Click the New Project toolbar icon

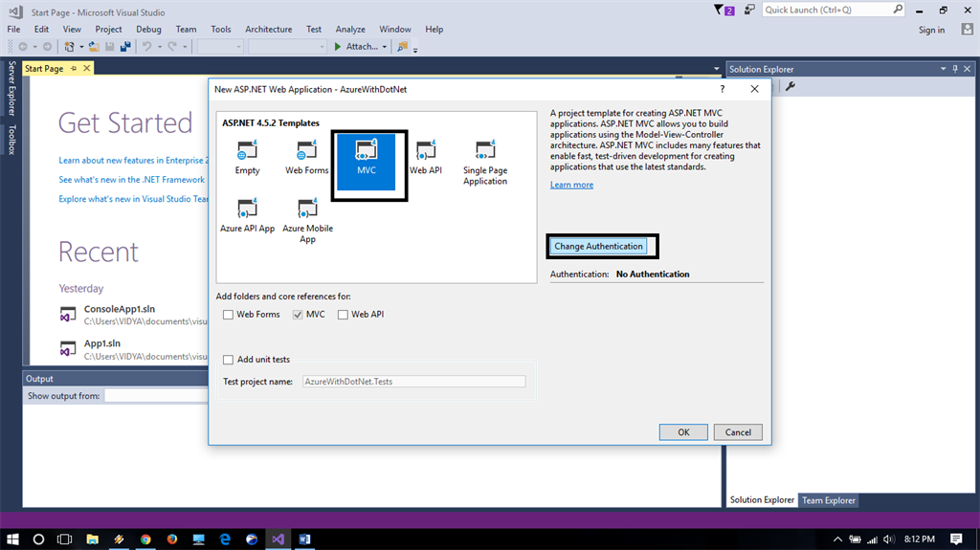pyautogui.click(x=69, y=46)
